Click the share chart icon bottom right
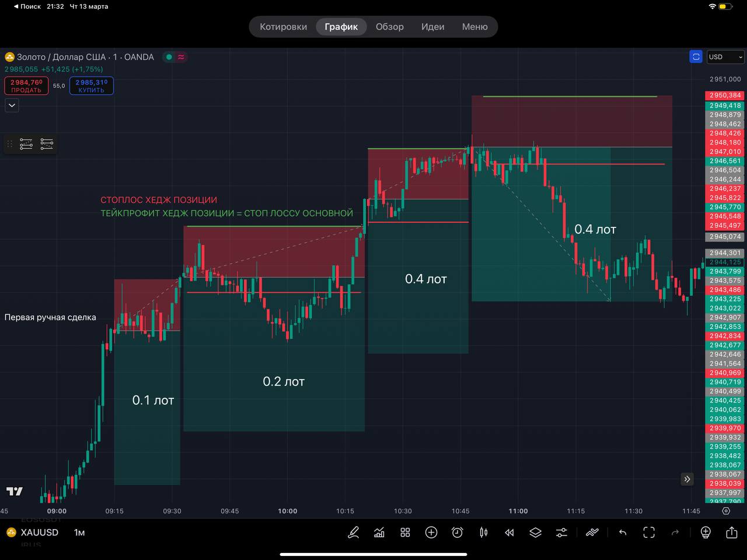 (x=732, y=533)
